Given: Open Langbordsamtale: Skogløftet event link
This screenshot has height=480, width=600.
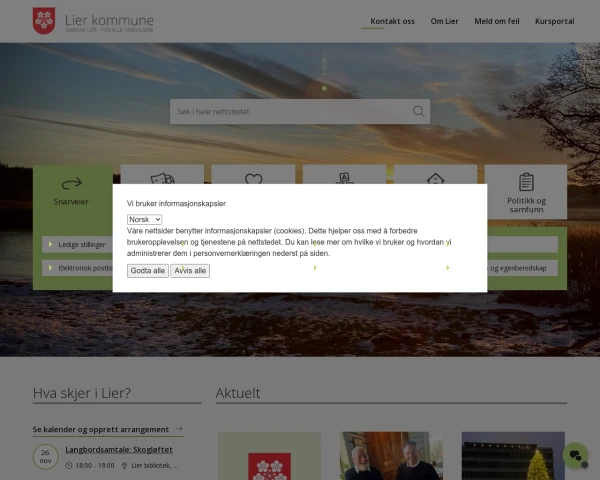Looking at the screenshot, I should click(x=119, y=449).
